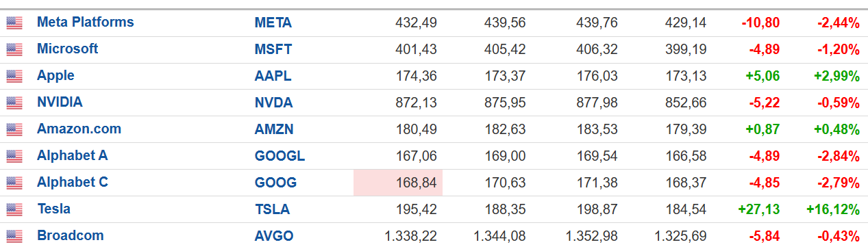868x249 pixels.
Task: Open the Meta Platforms stock page
Action: click(86, 22)
